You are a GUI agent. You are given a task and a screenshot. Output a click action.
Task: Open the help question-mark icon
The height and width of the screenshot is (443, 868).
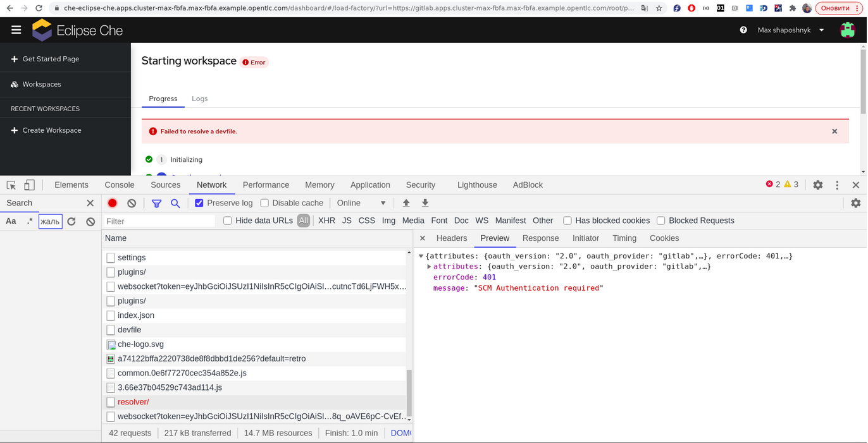coord(743,30)
